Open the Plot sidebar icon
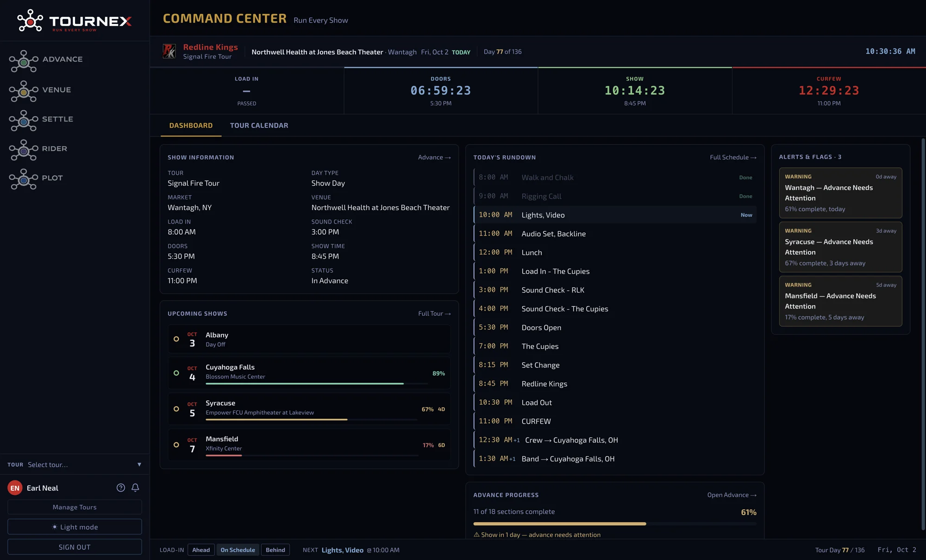Viewport: 926px width, 560px height. tap(24, 180)
